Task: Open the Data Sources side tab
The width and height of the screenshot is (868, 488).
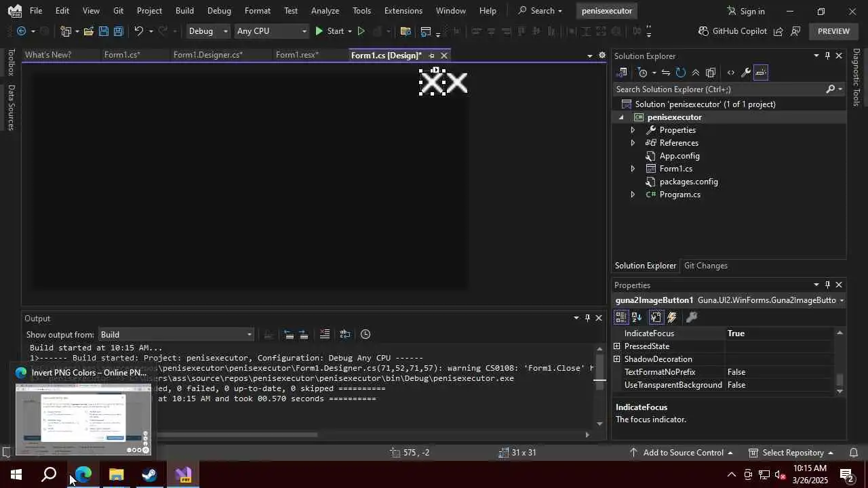Action: tap(11, 107)
